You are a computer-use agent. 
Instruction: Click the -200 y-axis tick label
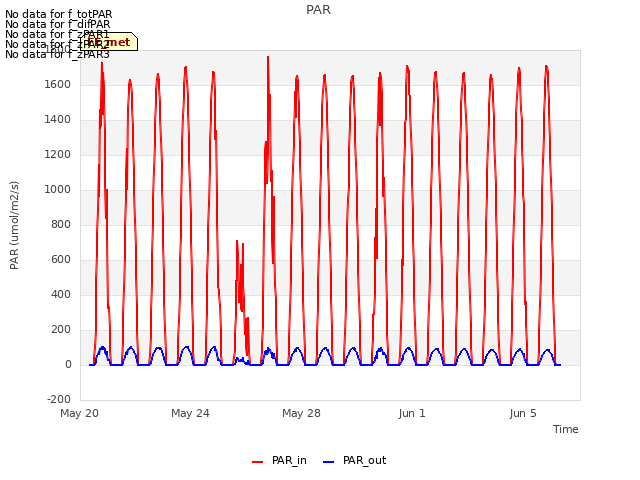point(59,400)
